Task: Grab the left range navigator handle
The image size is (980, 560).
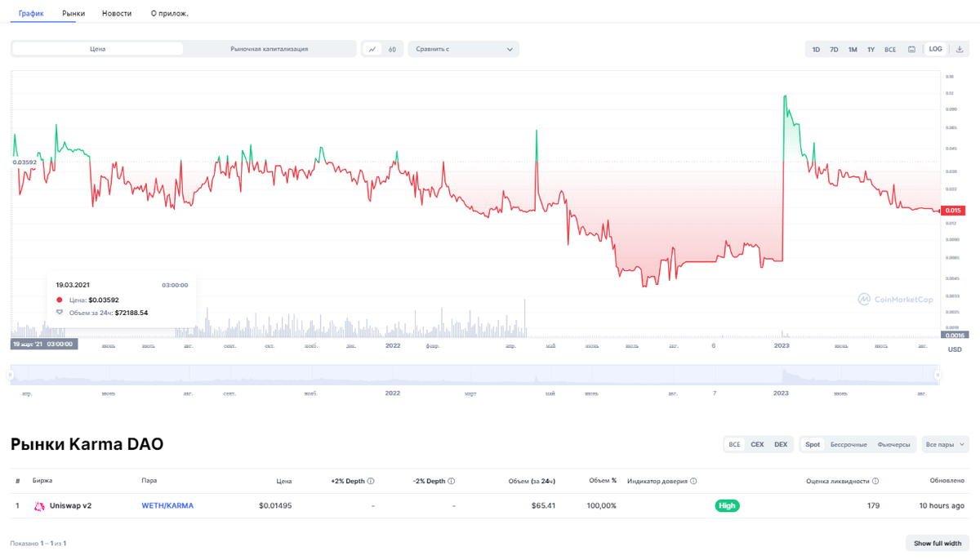Action: pyautogui.click(x=11, y=376)
